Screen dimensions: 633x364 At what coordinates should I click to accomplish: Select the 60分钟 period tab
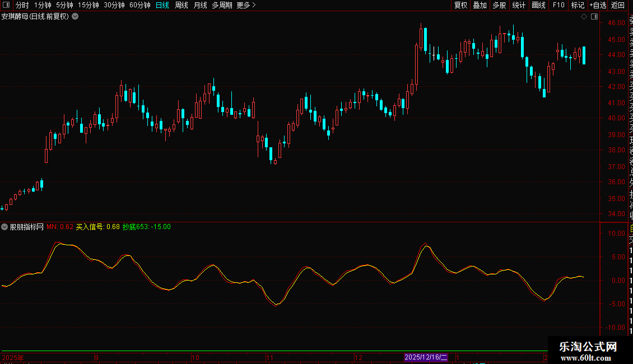139,6
